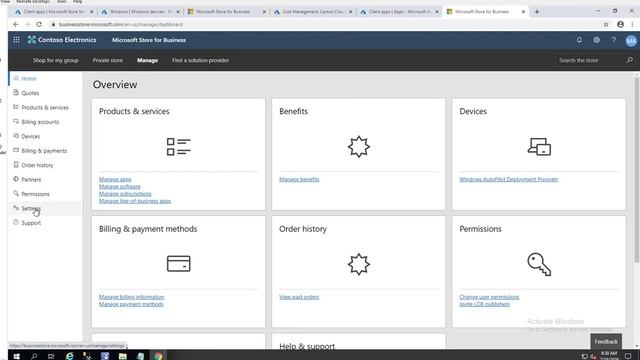640x360 pixels.
Task: Click the View past orders link
Action: click(299, 297)
